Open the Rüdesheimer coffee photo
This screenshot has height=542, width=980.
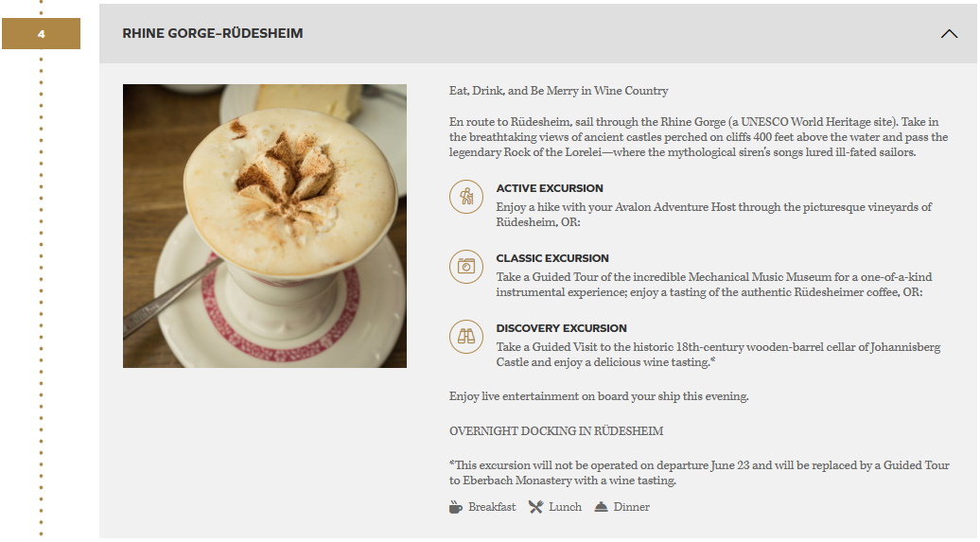tap(264, 226)
